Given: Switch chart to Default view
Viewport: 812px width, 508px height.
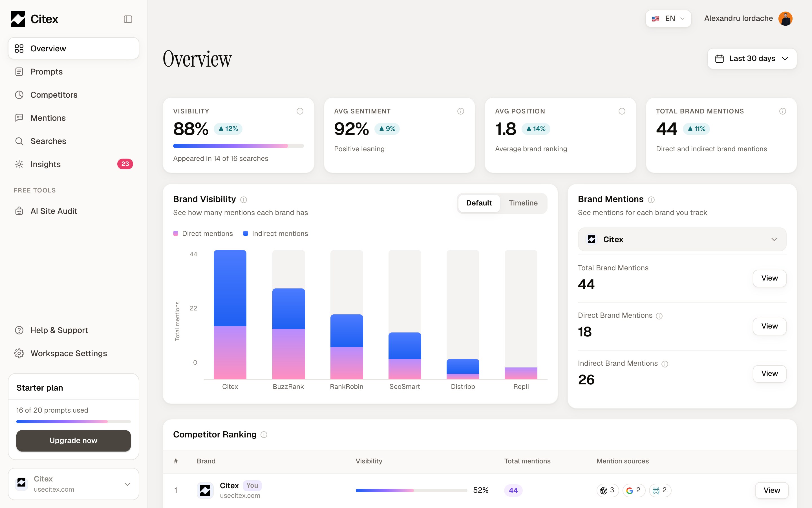Looking at the screenshot, I should tap(479, 203).
